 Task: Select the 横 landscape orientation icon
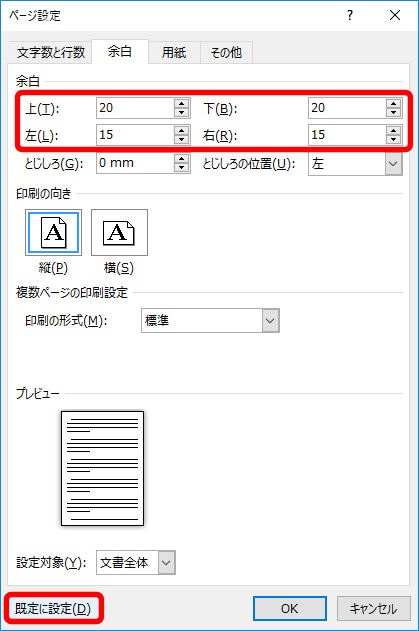(119, 233)
